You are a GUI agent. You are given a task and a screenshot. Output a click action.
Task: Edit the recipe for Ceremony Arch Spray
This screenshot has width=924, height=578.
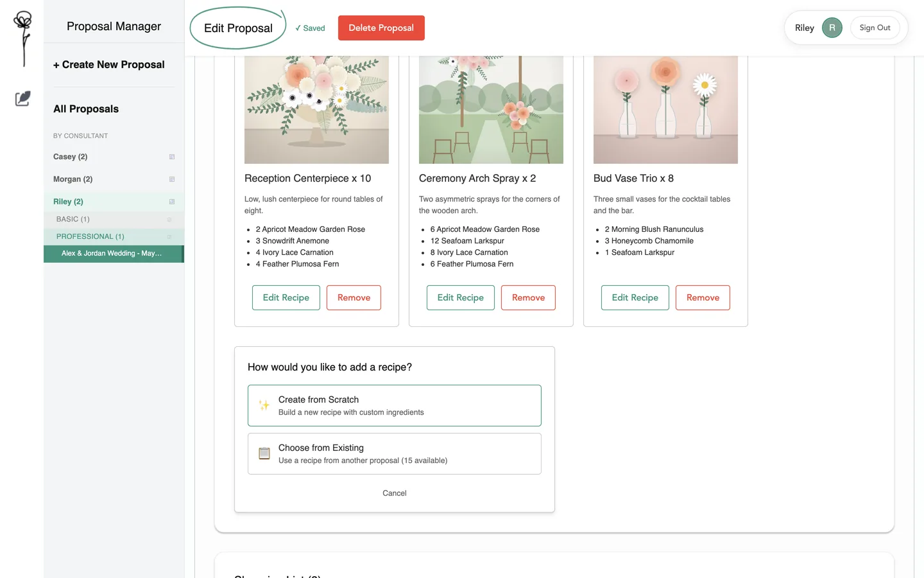click(x=461, y=297)
